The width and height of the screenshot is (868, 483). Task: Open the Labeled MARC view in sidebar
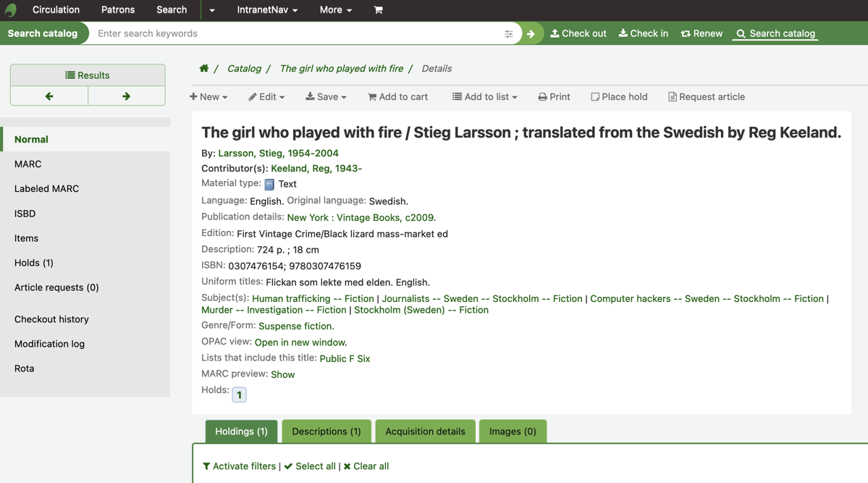tap(46, 189)
